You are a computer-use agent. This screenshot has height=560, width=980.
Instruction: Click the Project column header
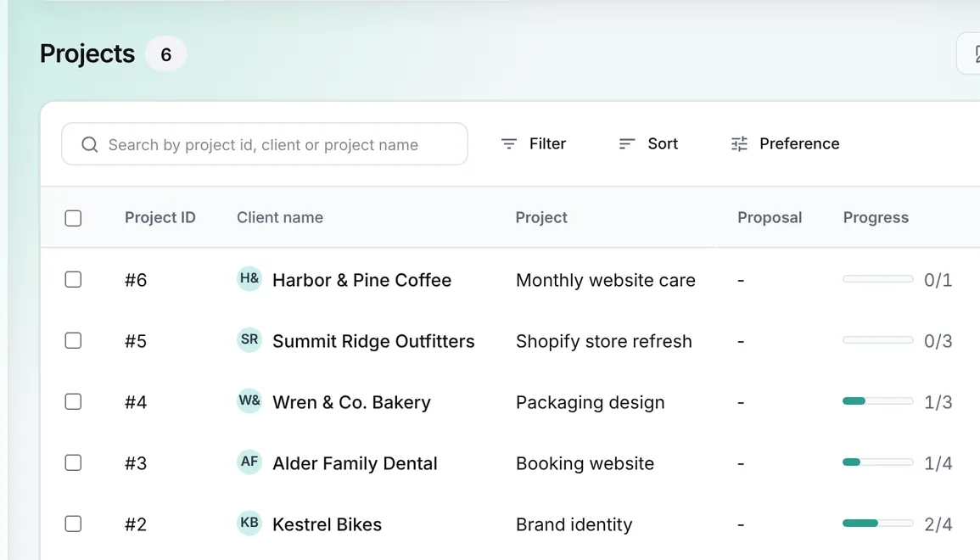click(541, 217)
